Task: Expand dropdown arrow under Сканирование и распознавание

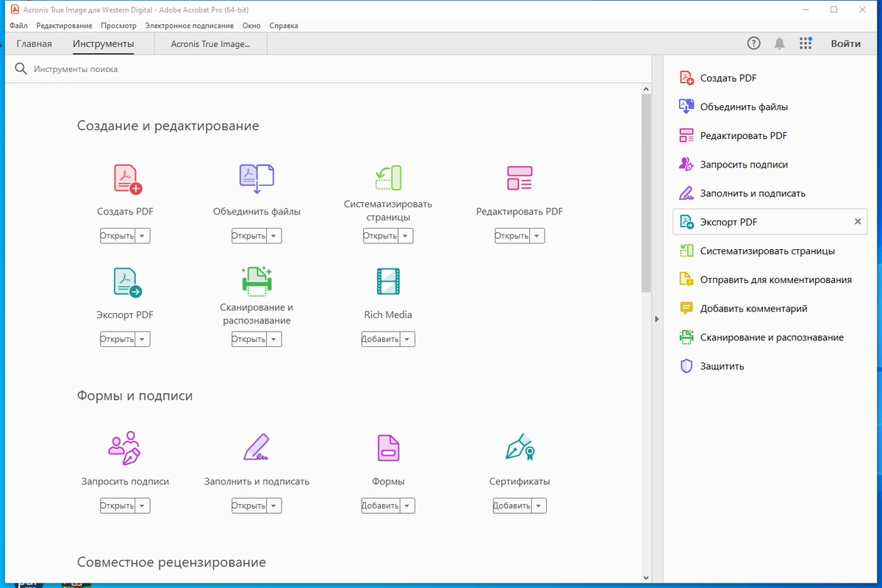Action: coord(274,339)
